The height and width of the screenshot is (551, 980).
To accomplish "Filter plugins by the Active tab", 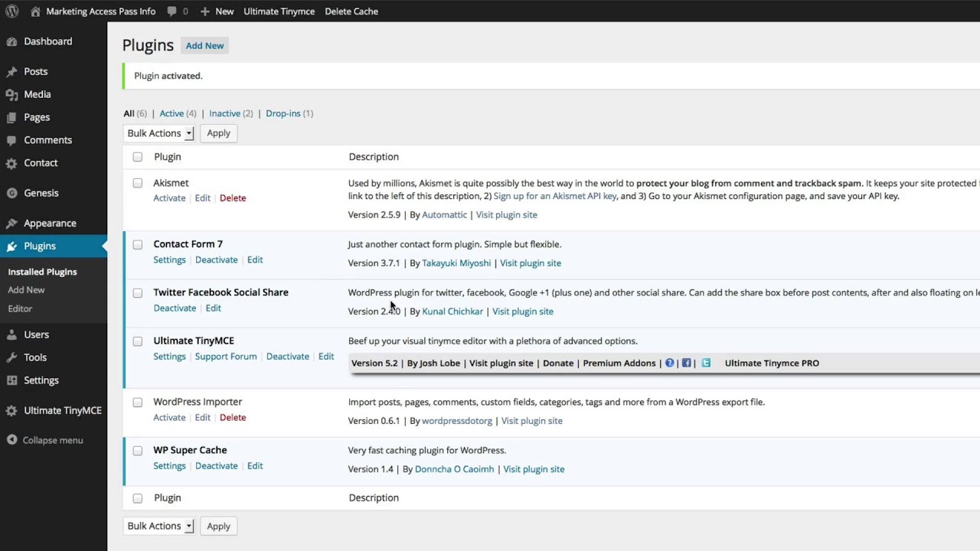I will click(171, 113).
